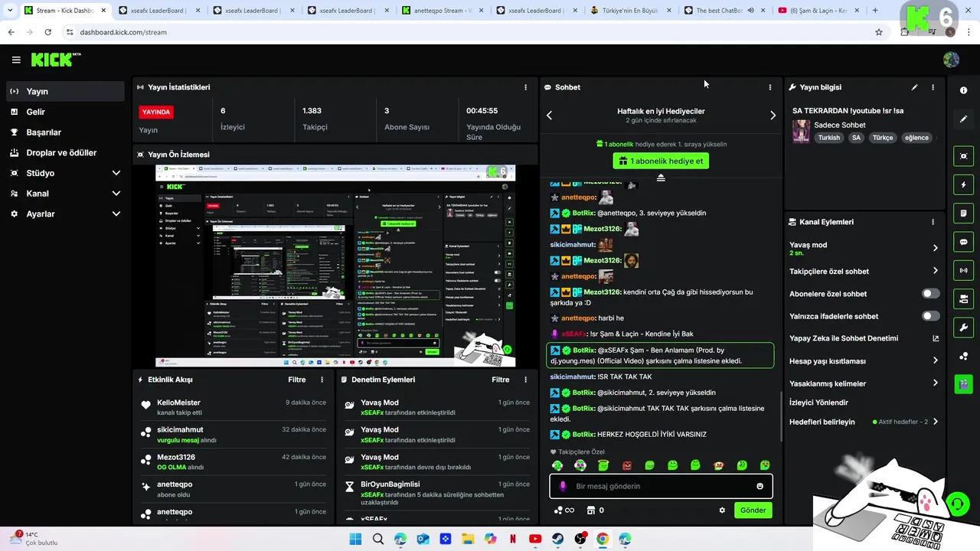The image size is (980, 551).
Task: Open the emoji picker in chat input
Action: click(x=759, y=486)
